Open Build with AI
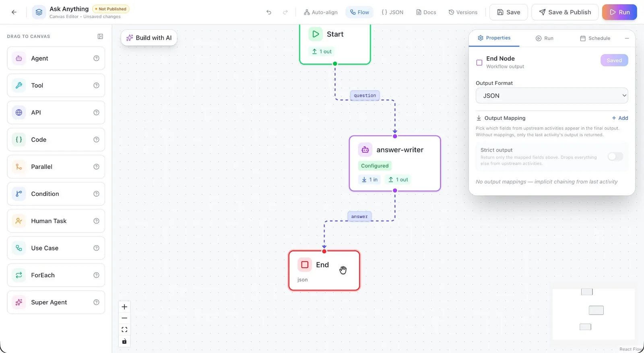 pyautogui.click(x=149, y=38)
